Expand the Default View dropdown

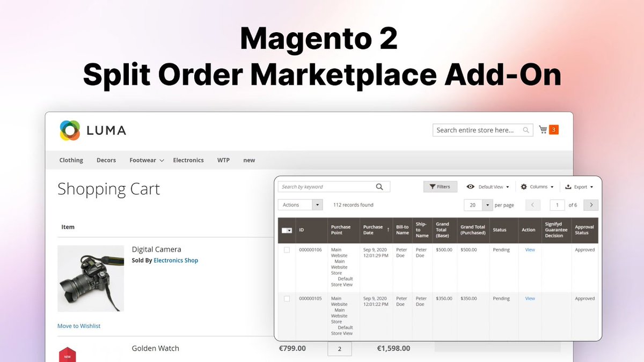[x=508, y=187]
